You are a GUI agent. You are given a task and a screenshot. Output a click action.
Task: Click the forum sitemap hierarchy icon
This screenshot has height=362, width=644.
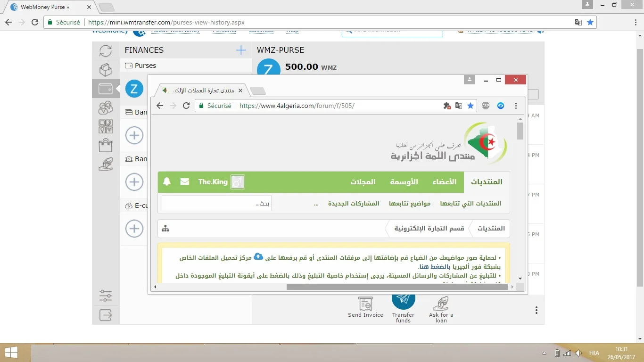165,229
